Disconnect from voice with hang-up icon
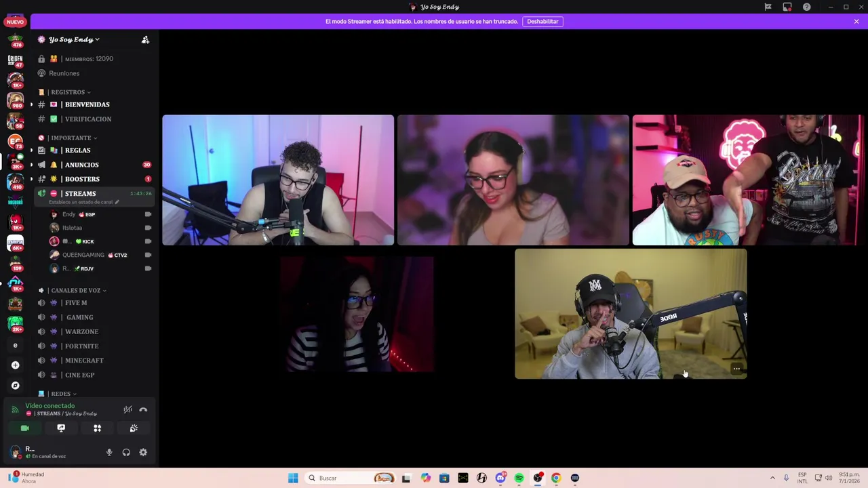Screen dimensions: 868x488 pos(143,409)
